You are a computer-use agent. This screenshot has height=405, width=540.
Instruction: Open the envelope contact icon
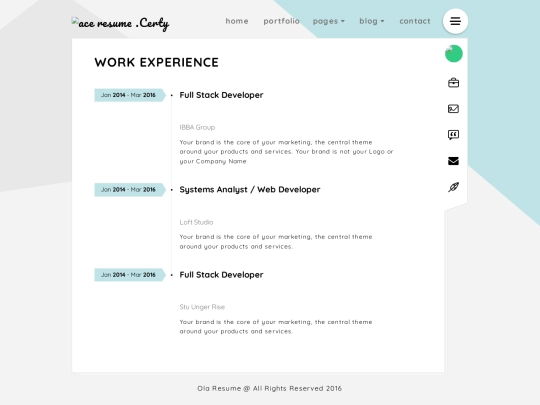click(453, 161)
